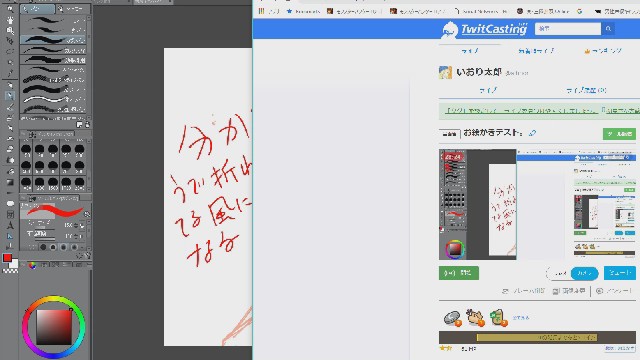Click the pencil edit icon beside お絵かきテスト
Image resolution: width=640 pixels, height=360 pixels.
click(533, 133)
